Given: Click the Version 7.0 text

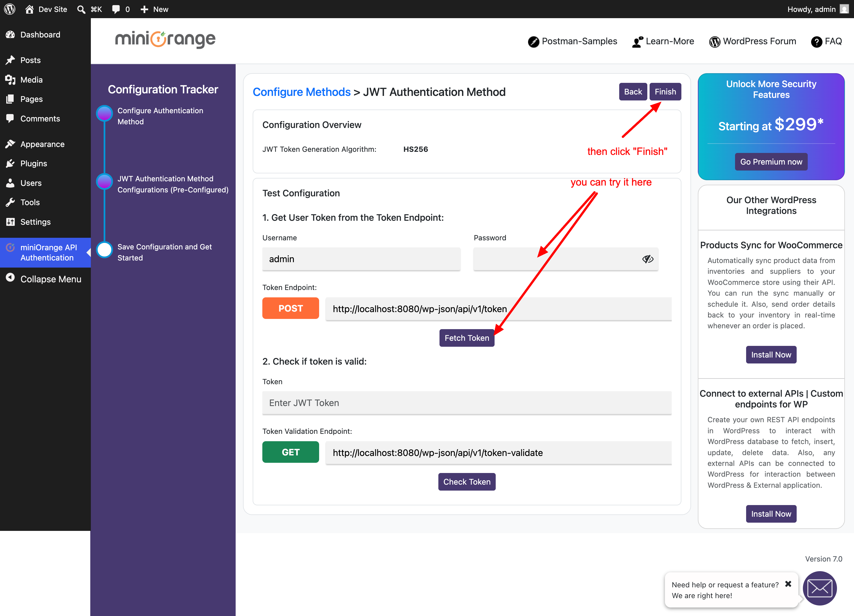Looking at the screenshot, I should point(824,559).
